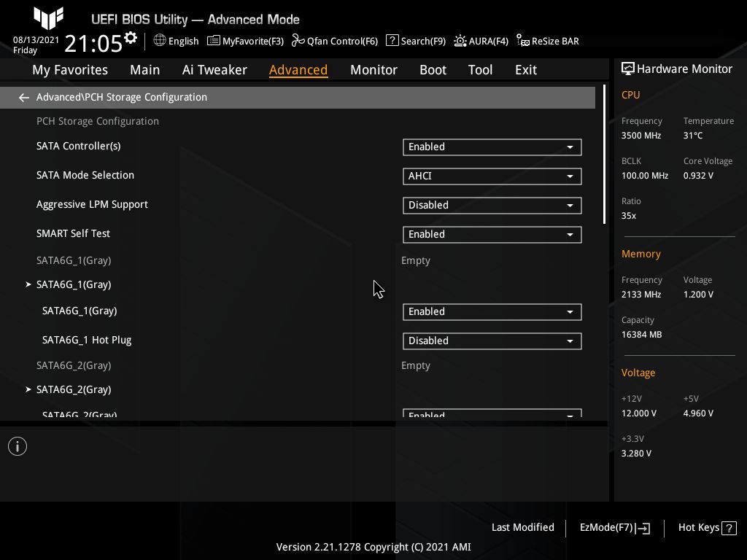Click +5V value 4.960 V
The image size is (747, 560).
698,413
